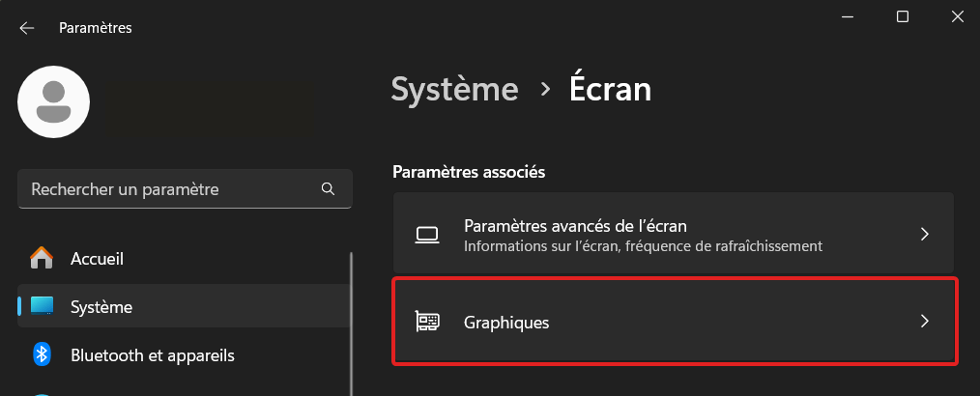Open Paramètres avancés de l'écran
980x396 pixels.
[x=674, y=235]
